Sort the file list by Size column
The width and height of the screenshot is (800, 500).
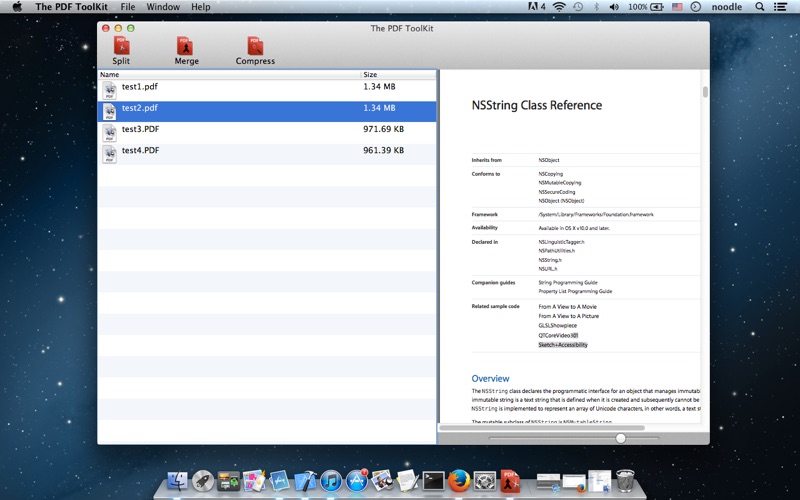click(398, 74)
